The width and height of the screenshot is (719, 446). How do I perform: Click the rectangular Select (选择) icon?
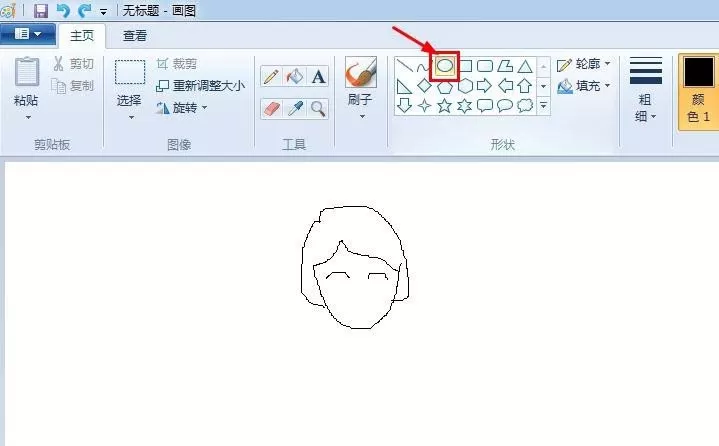[130, 72]
